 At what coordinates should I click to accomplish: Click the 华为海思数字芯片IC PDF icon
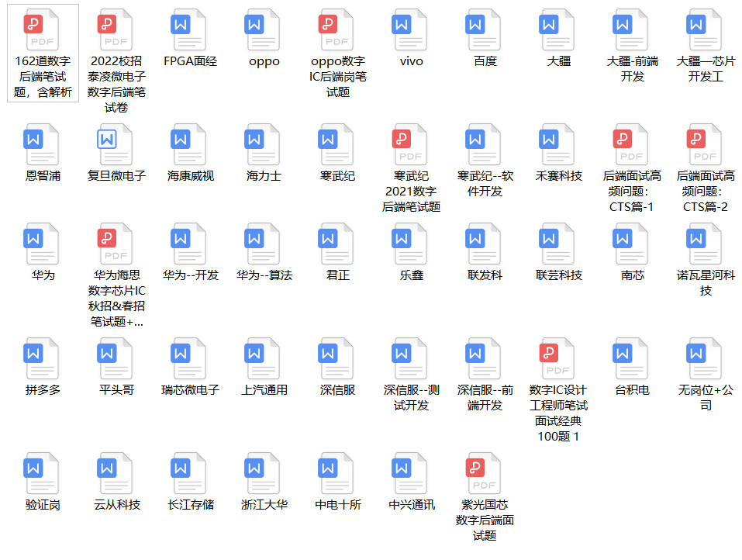point(115,244)
